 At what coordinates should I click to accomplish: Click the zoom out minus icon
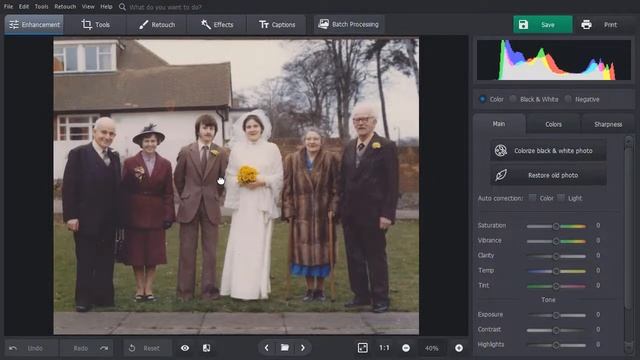(x=406, y=348)
